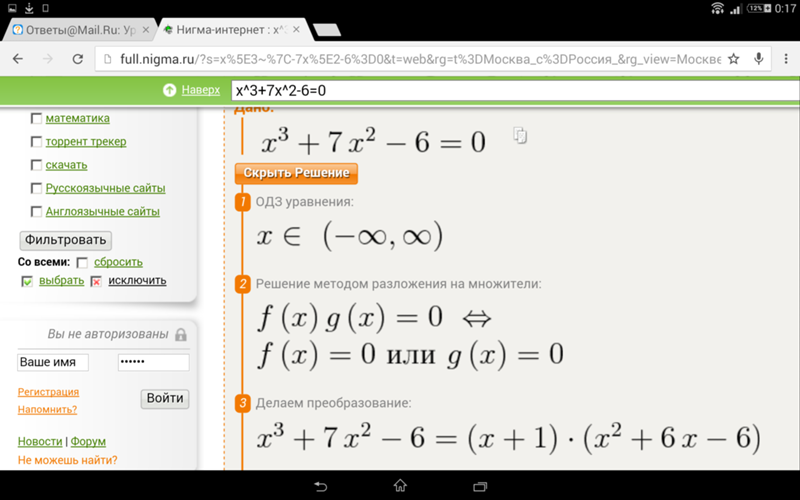Click the Делаем преобразование step text
This screenshot has width=800, height=500.
pyautogui.click(x=333, y=403)
